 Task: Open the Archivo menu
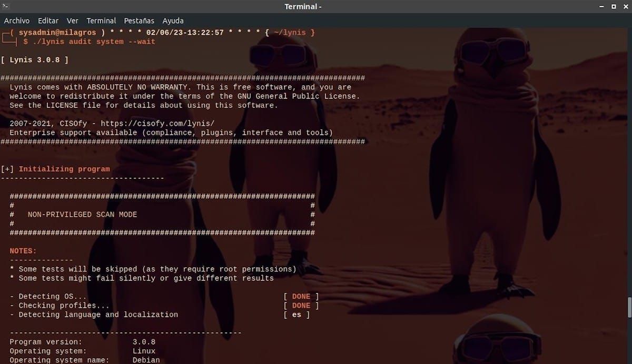(x=17, y=21)
